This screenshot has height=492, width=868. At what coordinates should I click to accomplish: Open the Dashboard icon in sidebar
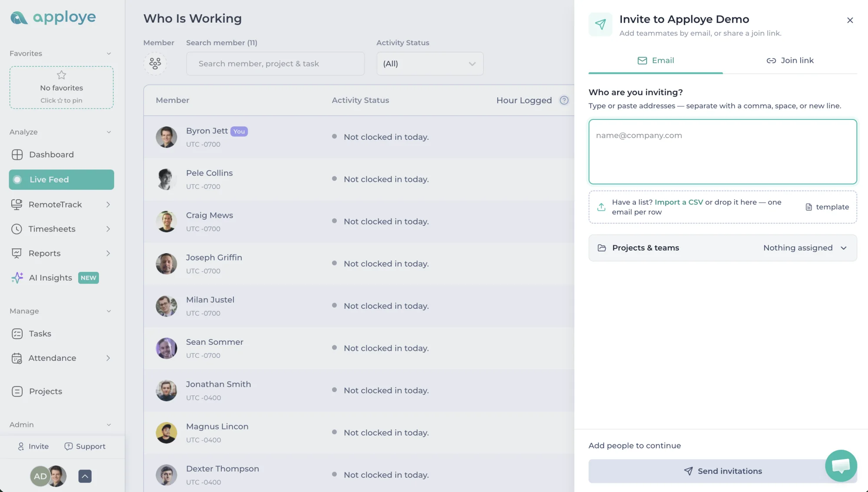[17, 155]
